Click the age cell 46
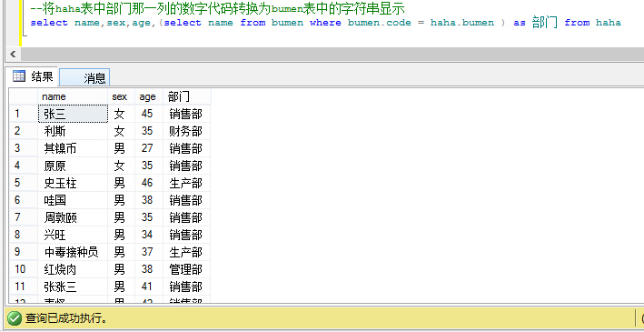 149,183
